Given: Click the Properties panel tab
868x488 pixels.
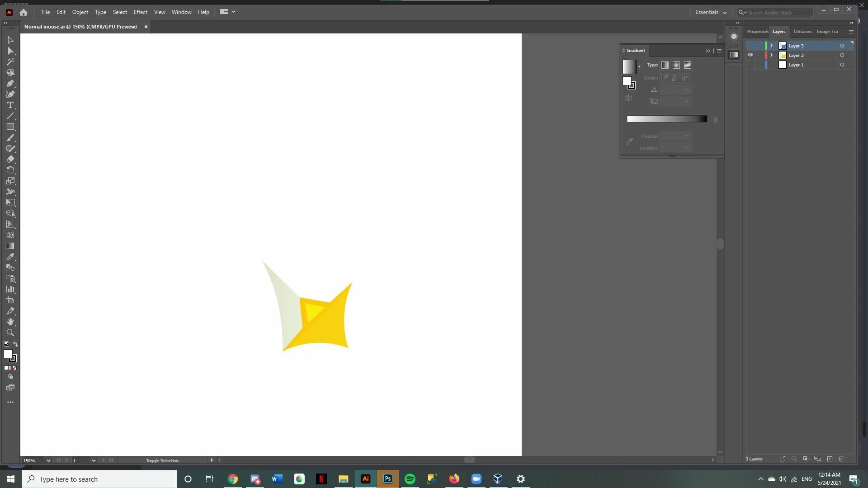Looking at the screenshot, I should click(757, 32).
